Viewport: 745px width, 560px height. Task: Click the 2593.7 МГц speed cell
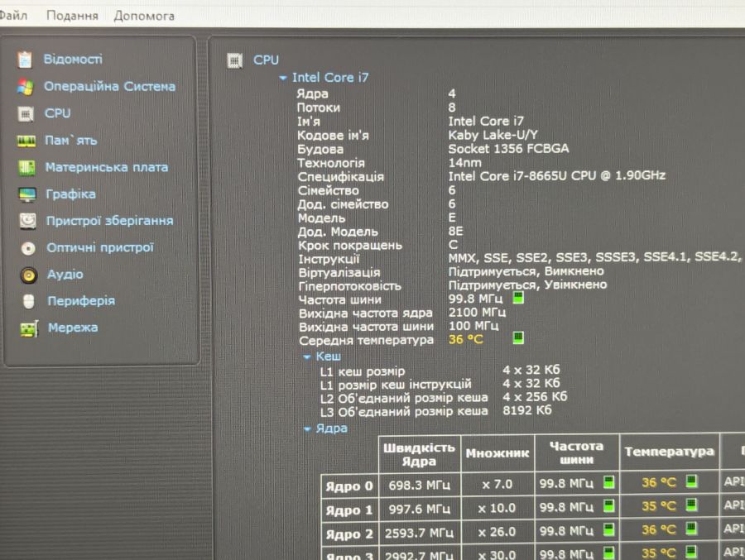tap(419, 533)
